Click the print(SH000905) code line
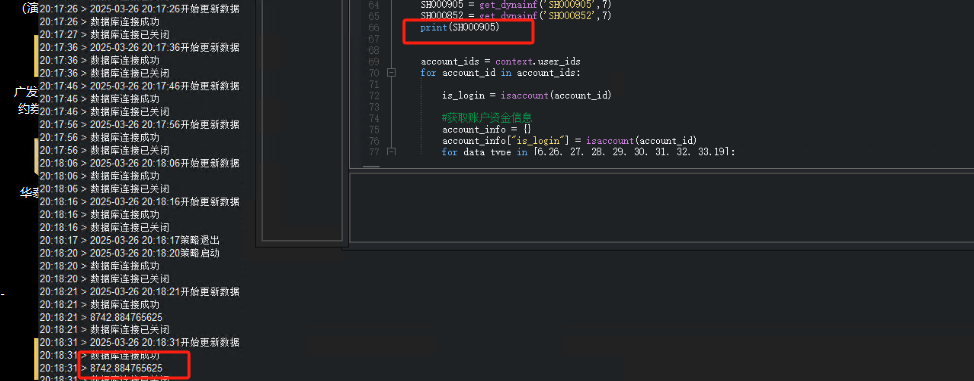Viewport: 974px width, 381px height. [x=460, y=27]
